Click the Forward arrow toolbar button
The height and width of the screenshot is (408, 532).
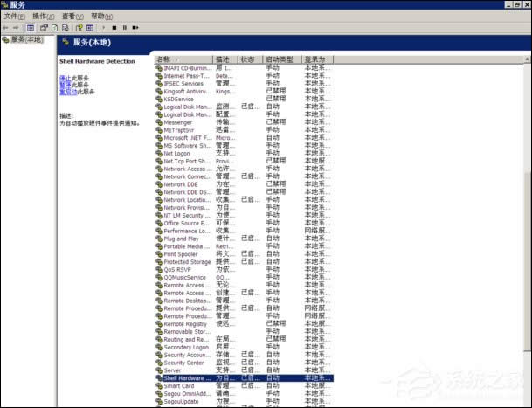coord(17,27)
